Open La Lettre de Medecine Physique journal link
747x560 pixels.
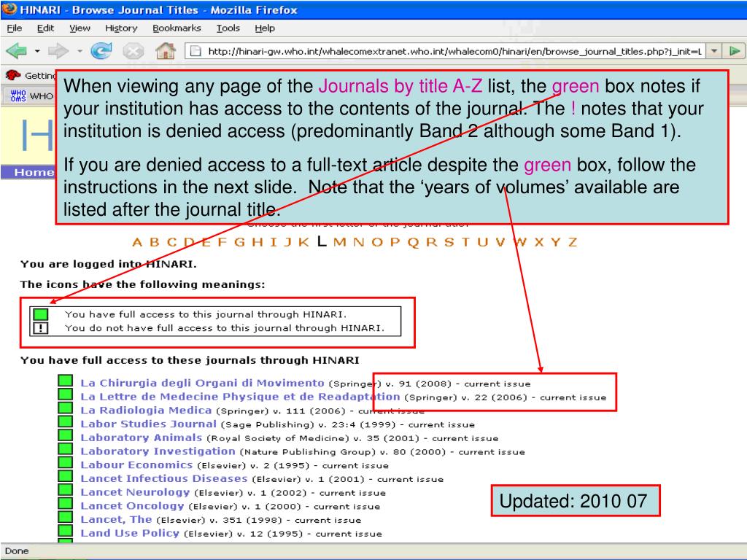point(240,397)
